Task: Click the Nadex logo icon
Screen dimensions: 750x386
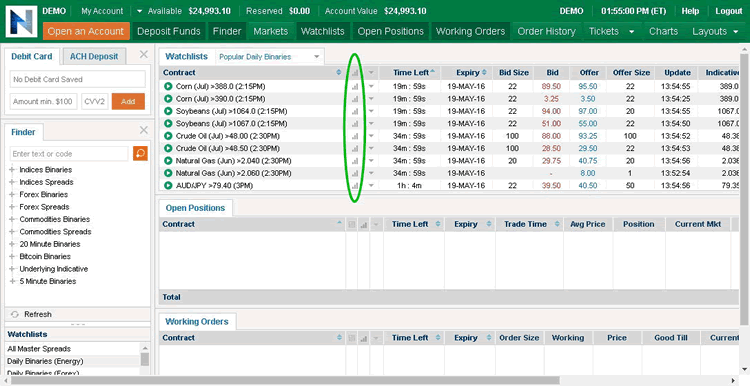Action: pos(22,22)
